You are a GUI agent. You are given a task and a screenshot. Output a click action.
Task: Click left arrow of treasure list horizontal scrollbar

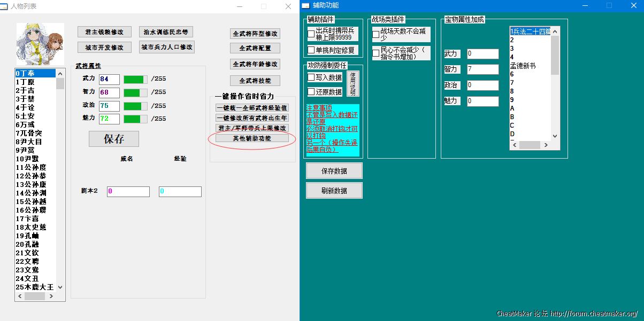point(514,145)
